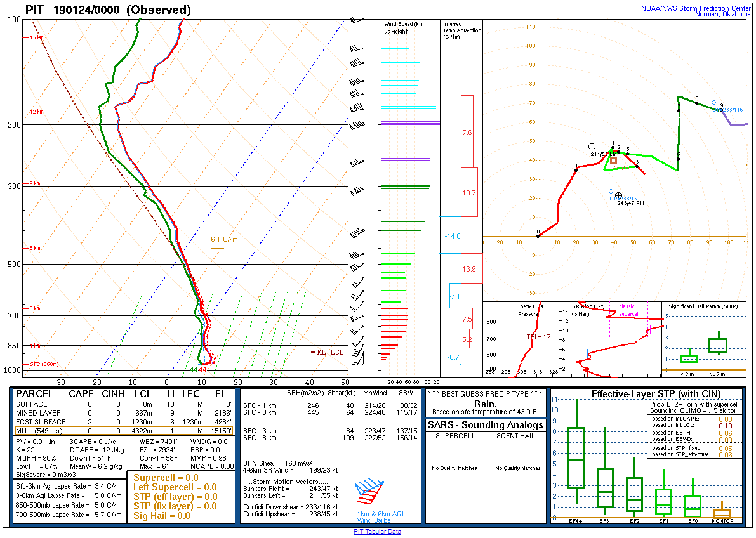This screenshot has height=538, width=756.
Task: Click the 'NCAPE = 0.00' value
Action: [211, 466]
